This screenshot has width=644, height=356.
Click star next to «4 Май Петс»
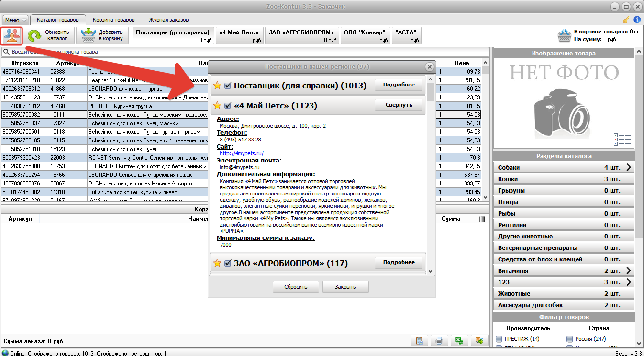pyautogui.click(x=217, y=105)
